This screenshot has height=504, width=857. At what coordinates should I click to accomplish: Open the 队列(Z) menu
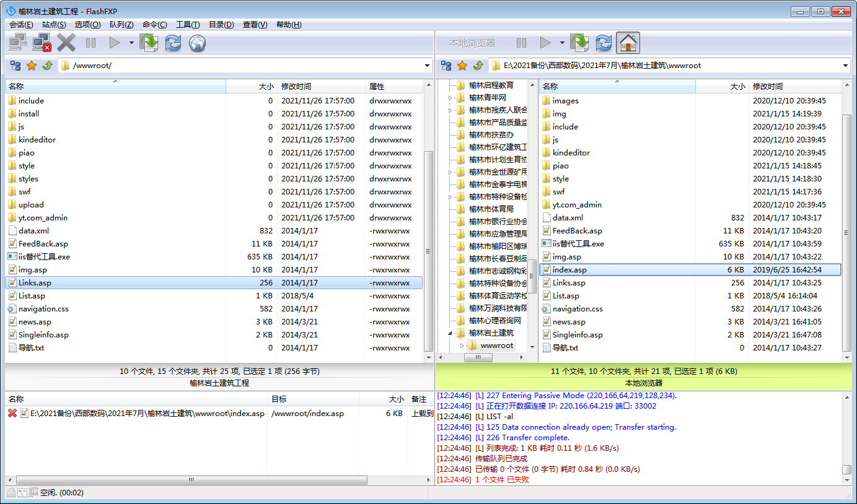click(121, 25)
